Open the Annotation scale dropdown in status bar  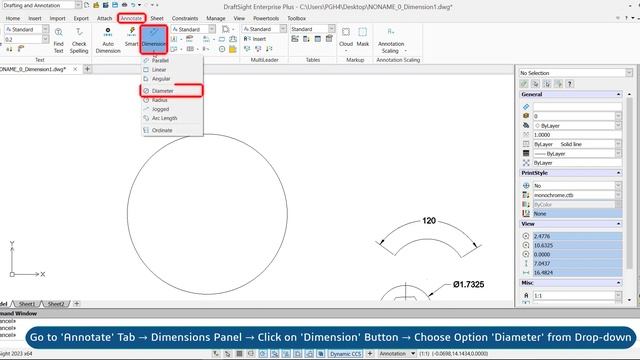click(x=413, y=353)
